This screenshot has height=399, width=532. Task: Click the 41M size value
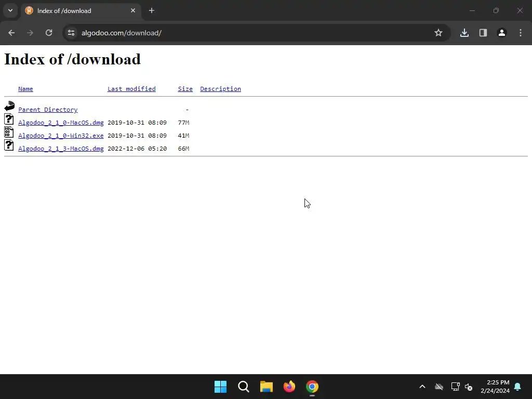[x=183, y=136]
